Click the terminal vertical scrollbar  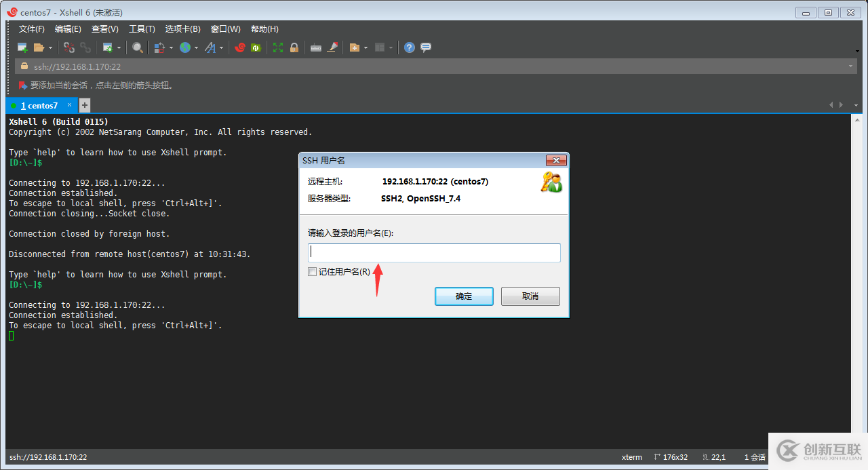856,281
